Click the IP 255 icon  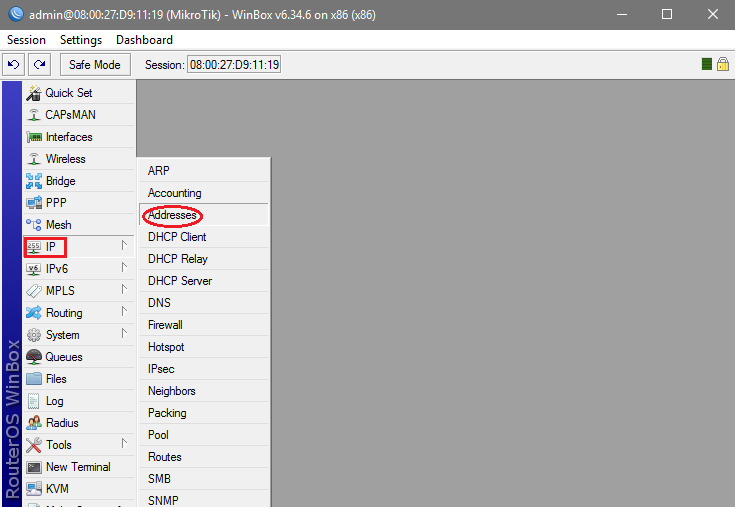(x=34, y=247)
